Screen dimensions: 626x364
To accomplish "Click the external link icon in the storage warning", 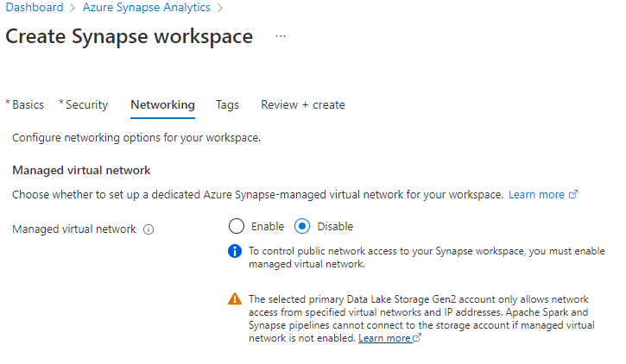I will click(x=417, y=337).
